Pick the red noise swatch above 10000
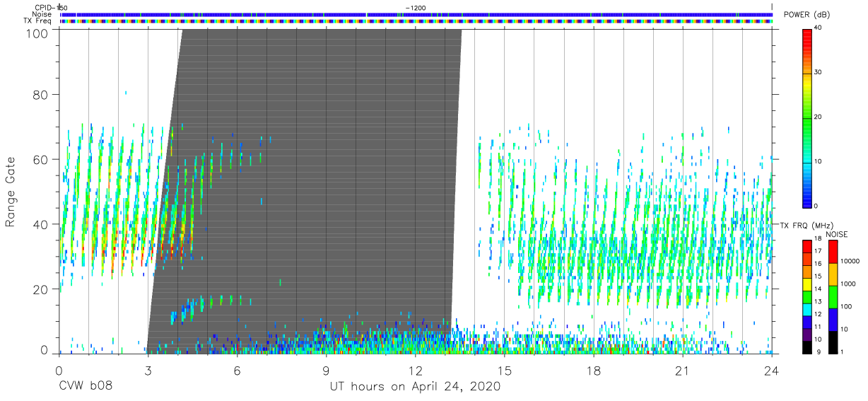The width and height of the screenshot is (868, 401). pyautogui.click(x=833, y=251)
